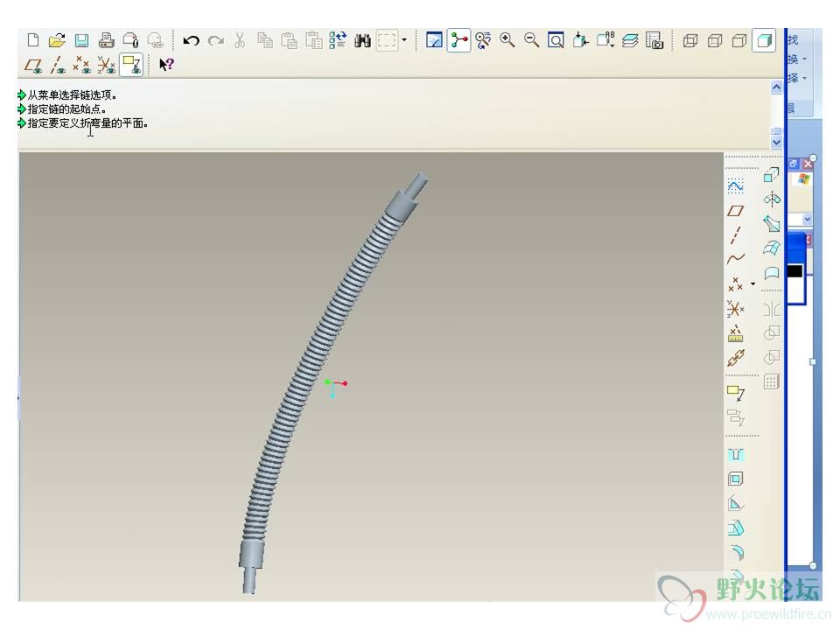Redo the last undone operation
This screenshot has height=630, width=840.
(x=215, y=41)
